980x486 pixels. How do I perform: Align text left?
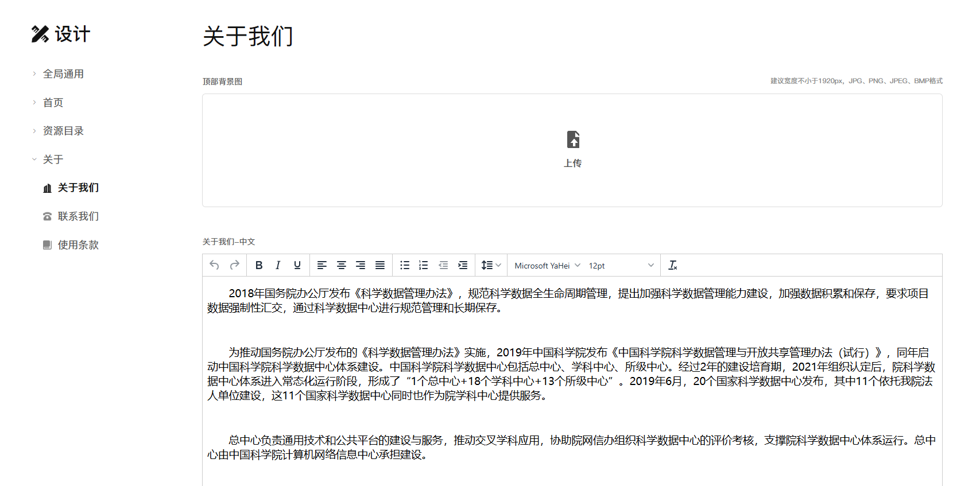(322, 265)
